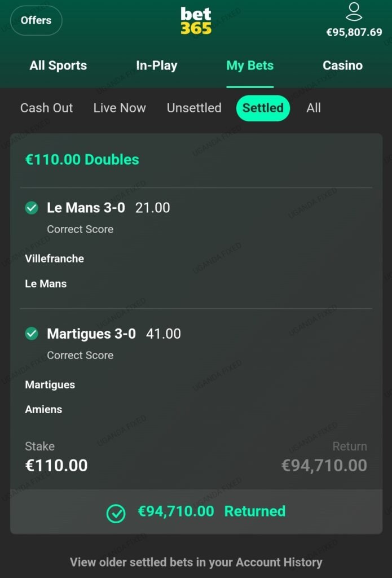
Task: Click the checkmark next to Martigues 3-0
Action: tap(30, 334)
